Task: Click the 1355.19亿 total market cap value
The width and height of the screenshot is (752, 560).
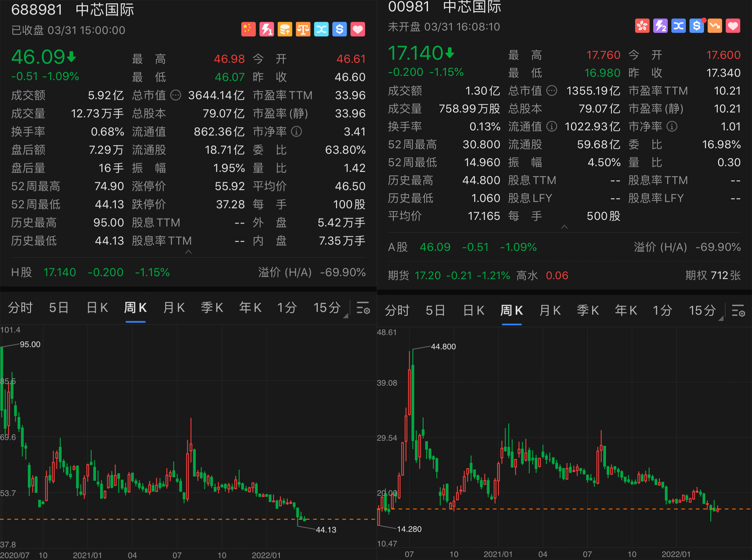Action: [x=594, y=91]
